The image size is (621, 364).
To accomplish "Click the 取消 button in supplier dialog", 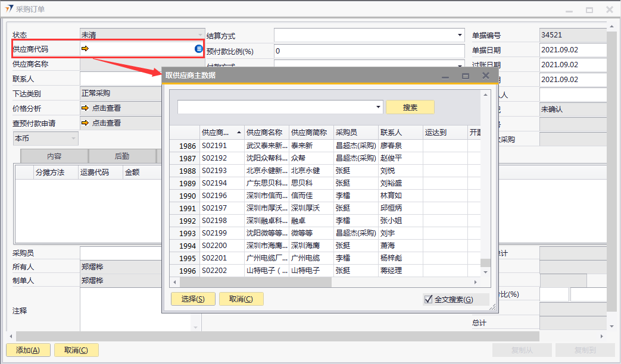I will [x=241, y=299].
